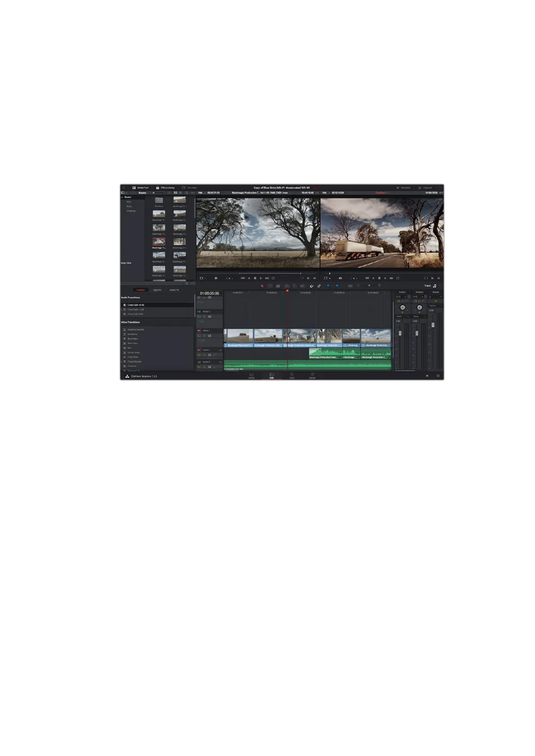Select Cross Fade +3 dB audio transition

pyautogui.click(x=158, y=305)
